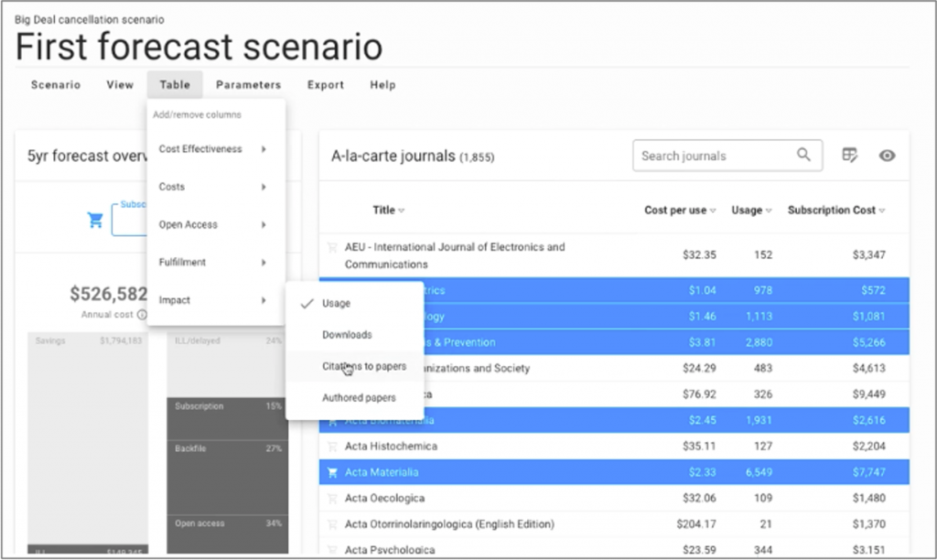The height and width of the screenshot is (560, 937).
Task: Expand the Cost Effectiveness submenu
Action: pyautogui.click(x=216, y=149)
